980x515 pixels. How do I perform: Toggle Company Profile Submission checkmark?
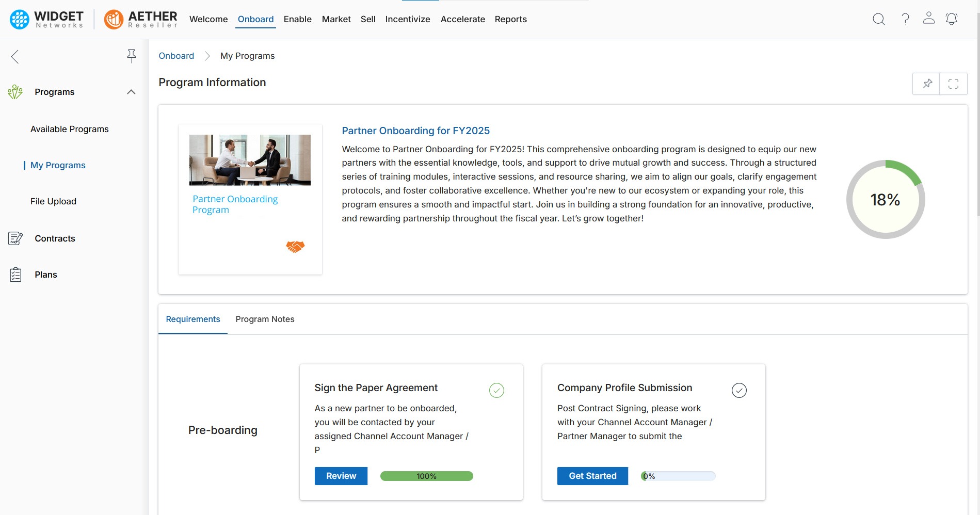pyautogui.click(x=739, y=390)
